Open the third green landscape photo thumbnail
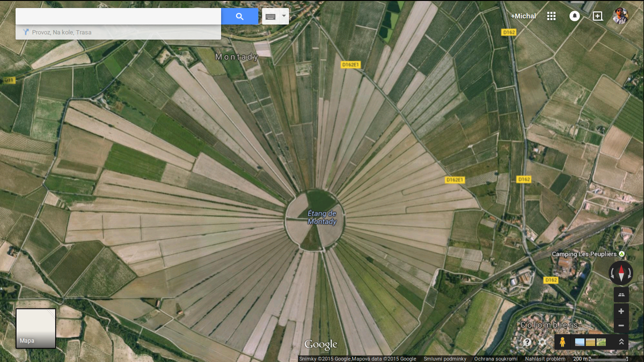Viewport: 644px width, 362px height. [x=601, y=342]
